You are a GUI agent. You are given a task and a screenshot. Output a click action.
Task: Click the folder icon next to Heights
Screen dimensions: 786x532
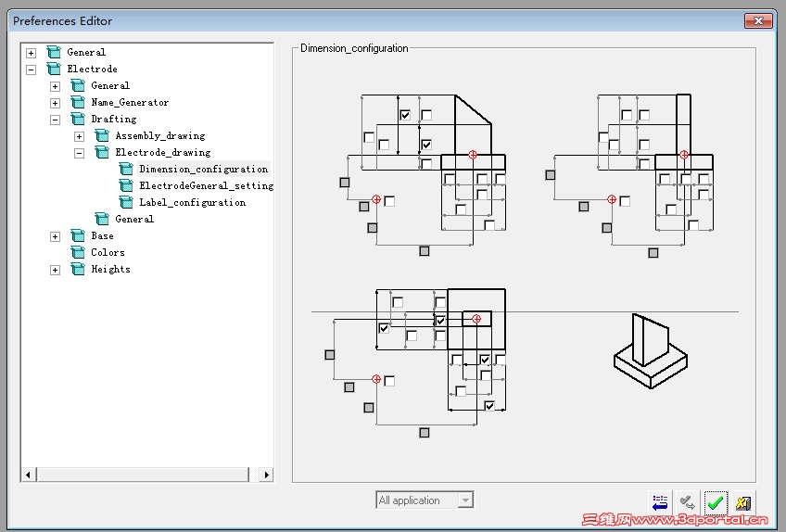click(78, 270)
